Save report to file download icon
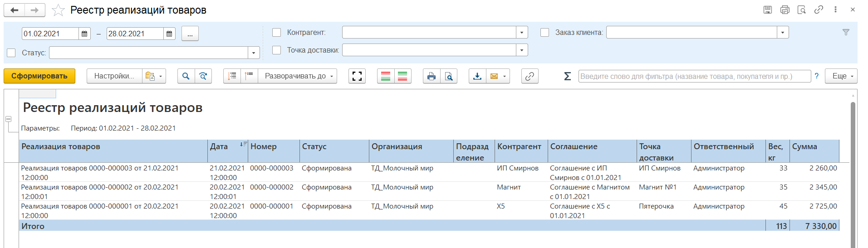868x248 pixels. click(477, 76)
